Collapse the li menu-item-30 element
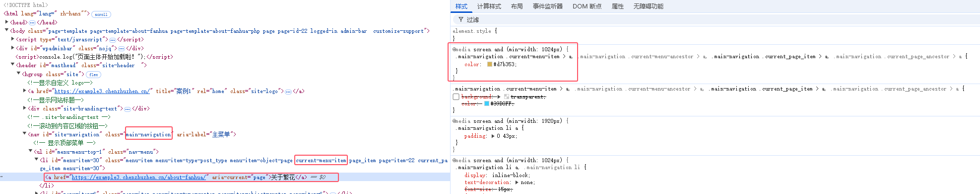The image size is (980, 194). point(37,160)
